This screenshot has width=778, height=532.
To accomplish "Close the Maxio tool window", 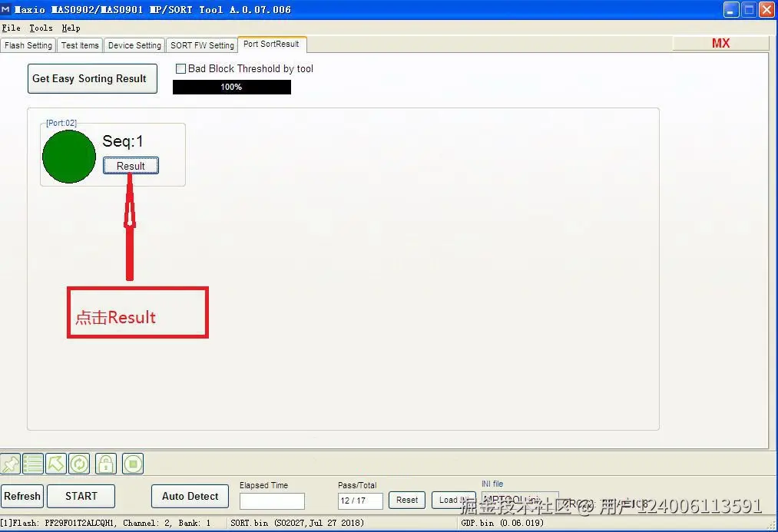I will (x=766, y=9).
